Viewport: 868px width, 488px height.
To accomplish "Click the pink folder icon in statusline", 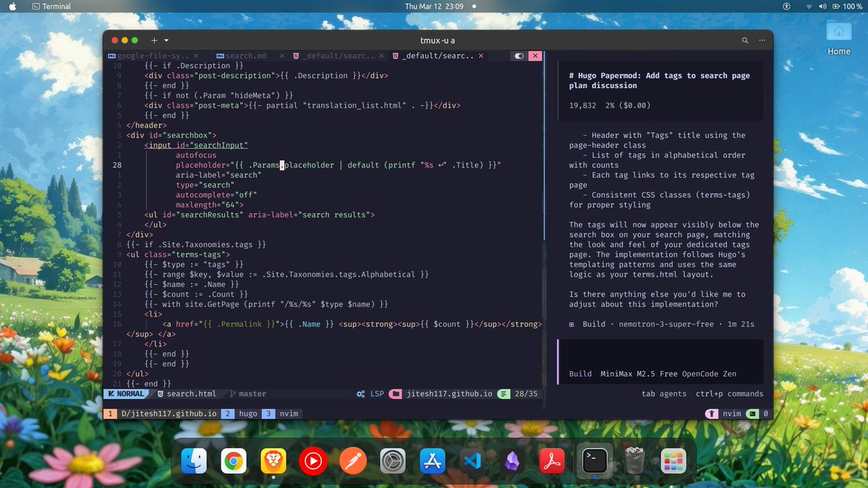I will 395,394.
